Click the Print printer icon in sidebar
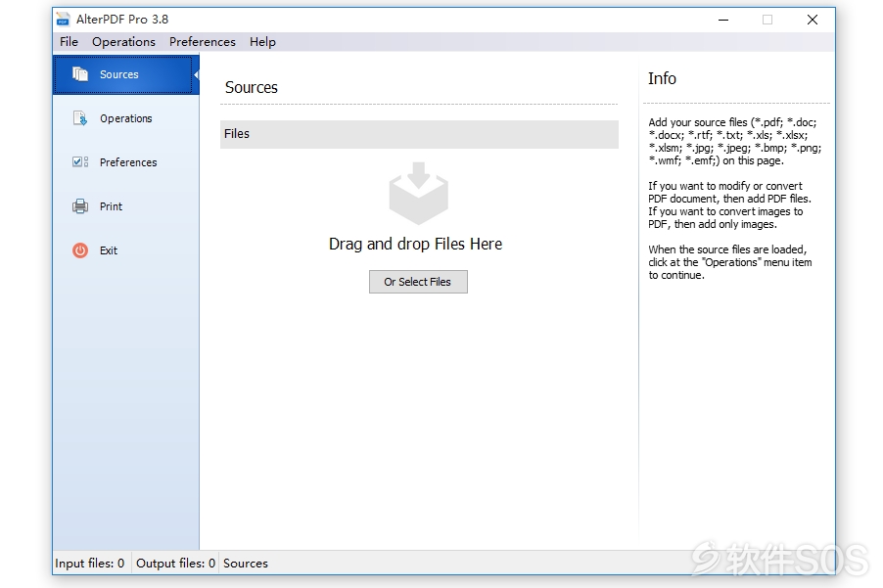This screenshot has width=883, height=588. [80, 206]
